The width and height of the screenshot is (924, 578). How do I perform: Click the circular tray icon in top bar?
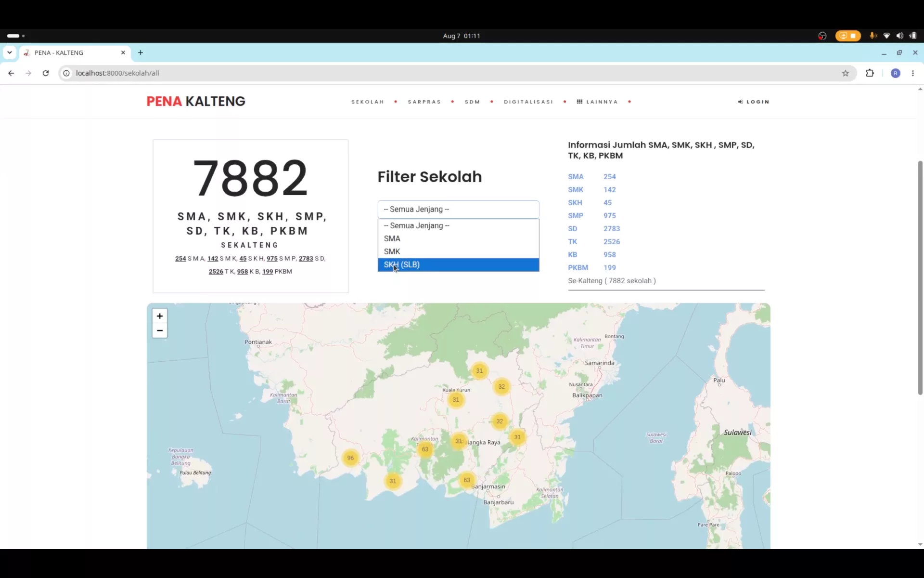click(822, 36)
